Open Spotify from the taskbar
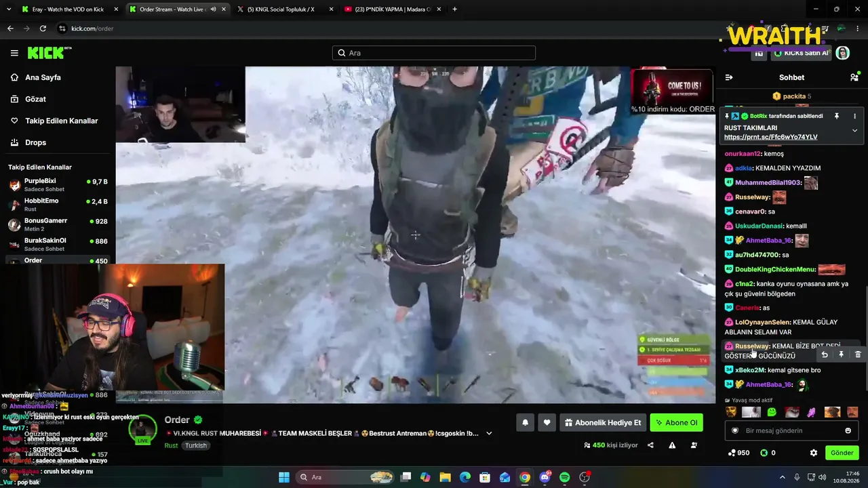 pyautogui.click(x=565, y=477)
